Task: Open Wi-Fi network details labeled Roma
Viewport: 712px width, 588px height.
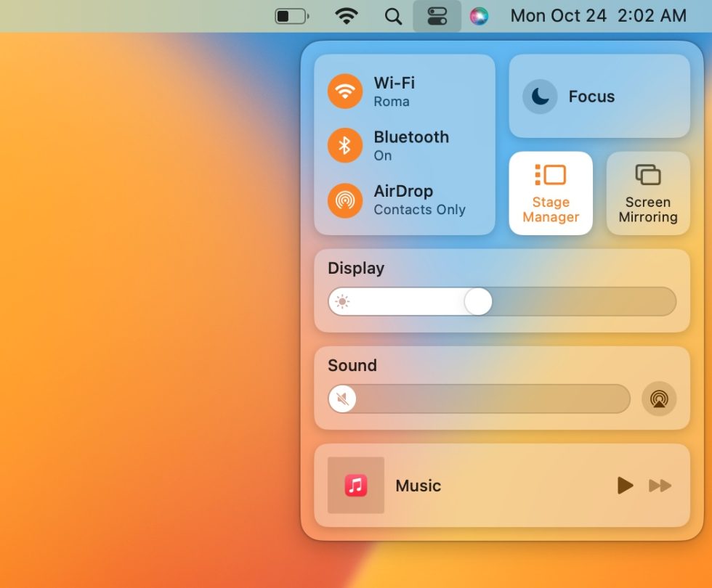Action: coord(392,102)
